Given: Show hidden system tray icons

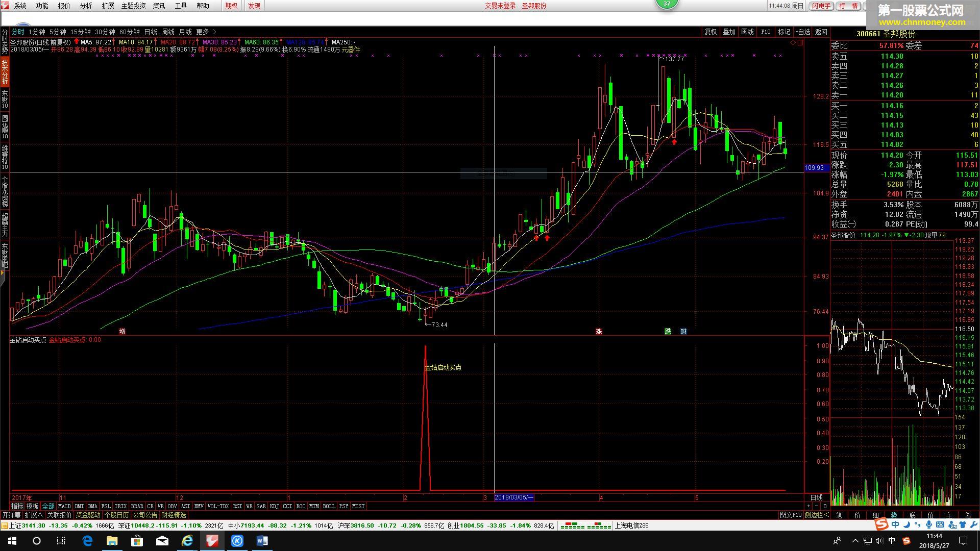Looking at the screenshot, I should pyautogui.click(x=855, y=540).
